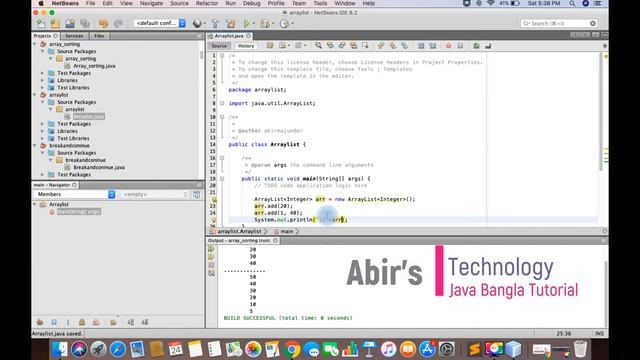Click the Debug Project toolbar icon
Image resolution: width=640 pixels, height=360 pixels.
(264, 24)
